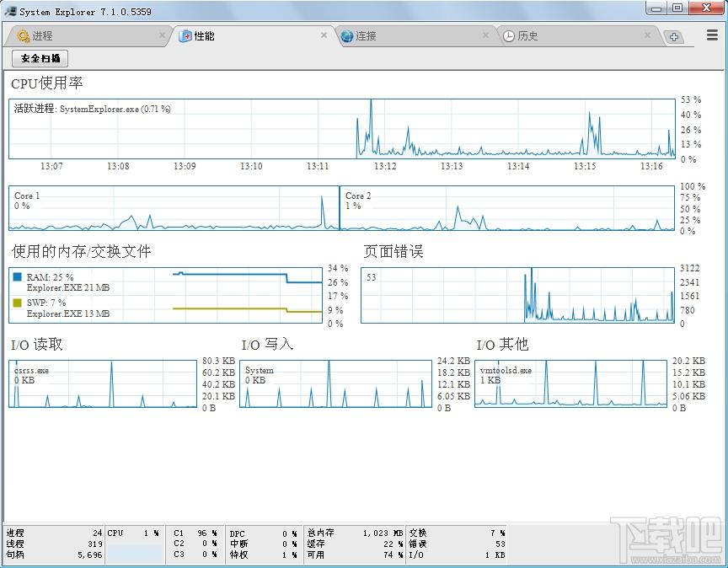Viewport: 728px width, 568px height.
Task: Click System label in I/O write graph
Action: point(259,370)
